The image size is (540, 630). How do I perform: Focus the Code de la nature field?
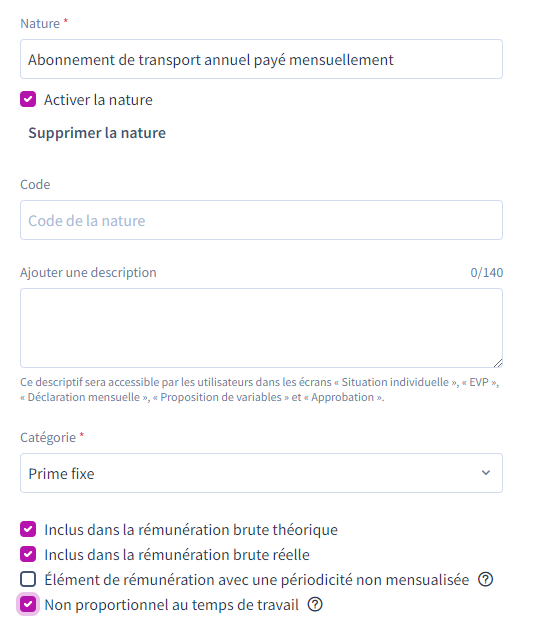coord(261,220)
